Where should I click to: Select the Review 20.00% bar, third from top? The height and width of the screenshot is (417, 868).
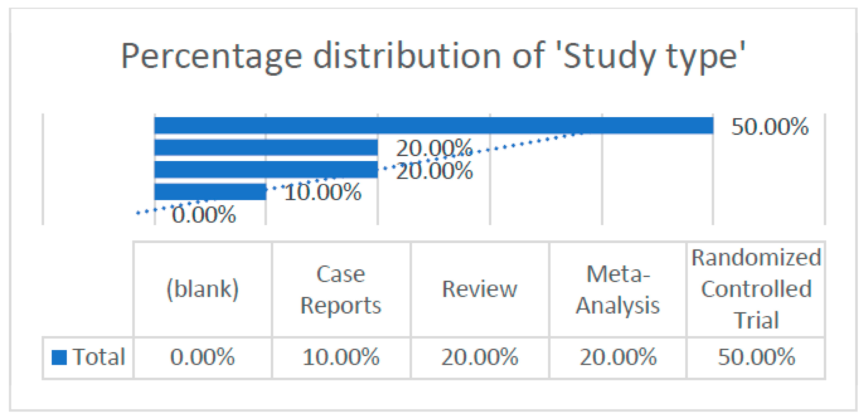[x=266, y=169]
